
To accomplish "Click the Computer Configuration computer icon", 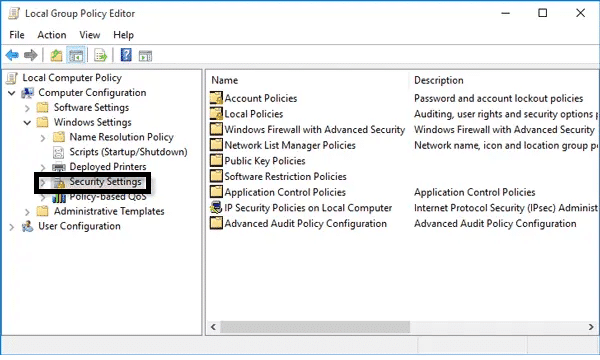I will 28,93.
